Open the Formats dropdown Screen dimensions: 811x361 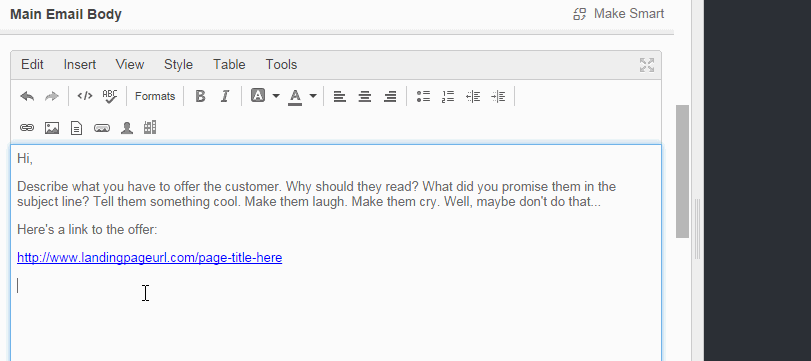(155, 96)
